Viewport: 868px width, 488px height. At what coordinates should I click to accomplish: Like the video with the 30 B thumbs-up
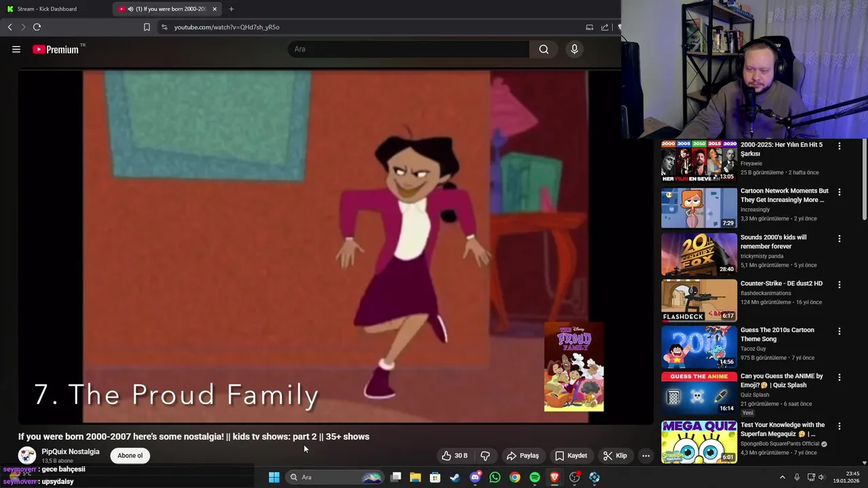click(x=454, y=455)
